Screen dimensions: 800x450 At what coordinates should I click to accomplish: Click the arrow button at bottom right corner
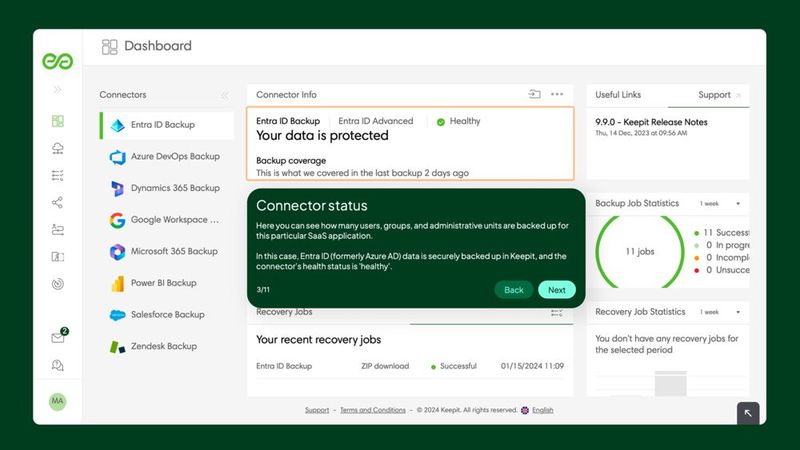coord(748,413)
